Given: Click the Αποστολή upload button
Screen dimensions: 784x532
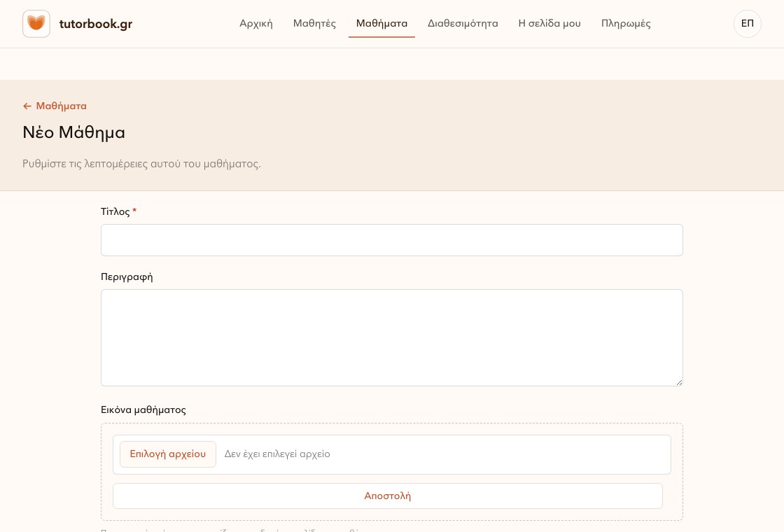Looking at the screenshot, I should 388,496.
